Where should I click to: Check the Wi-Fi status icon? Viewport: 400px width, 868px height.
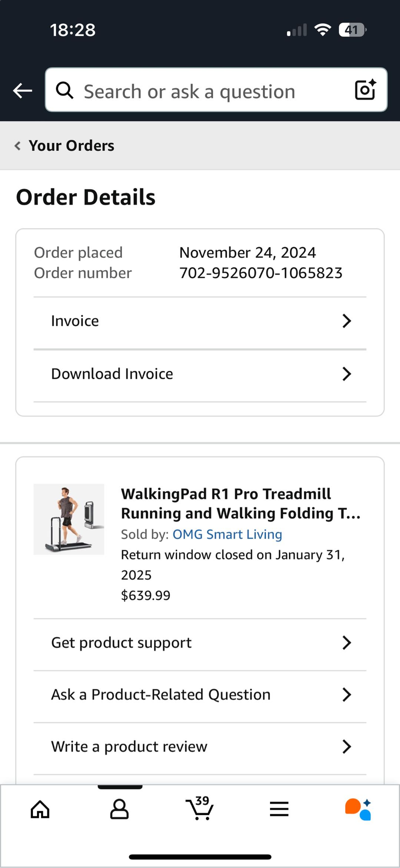point(323,30)
